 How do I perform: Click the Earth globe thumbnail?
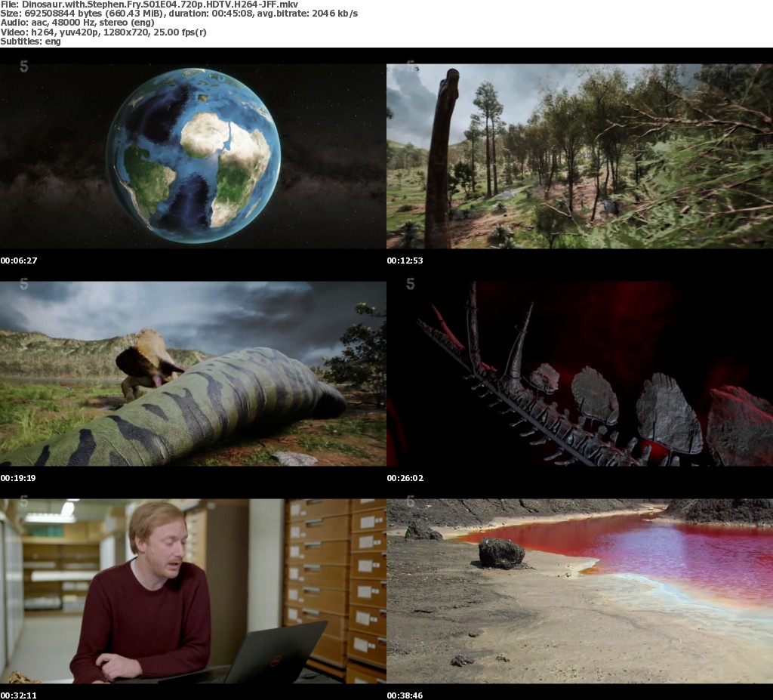(x=193, y=156)
